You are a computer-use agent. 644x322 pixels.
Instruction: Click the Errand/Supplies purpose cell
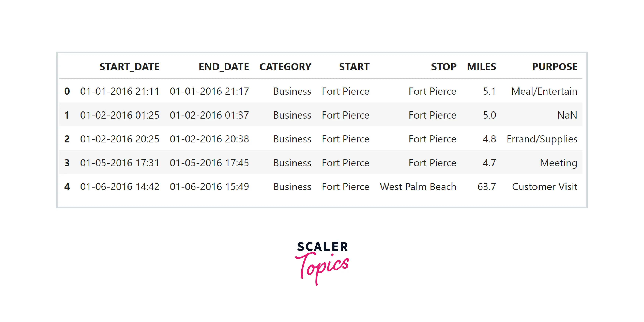[x=542, y=139]
